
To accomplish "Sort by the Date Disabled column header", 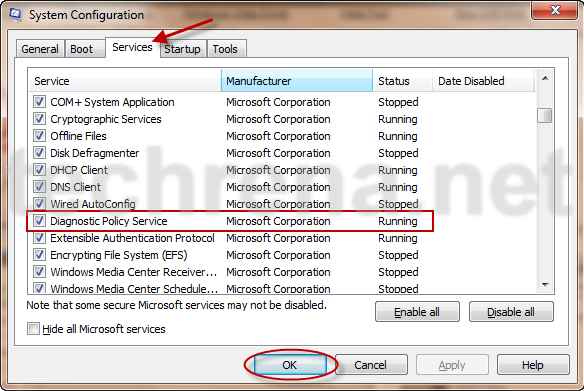I will pos(483,81).
